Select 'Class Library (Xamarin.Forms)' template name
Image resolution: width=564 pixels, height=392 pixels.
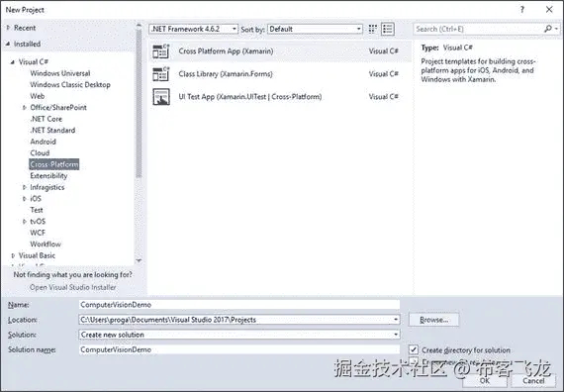tap(226, 74)
